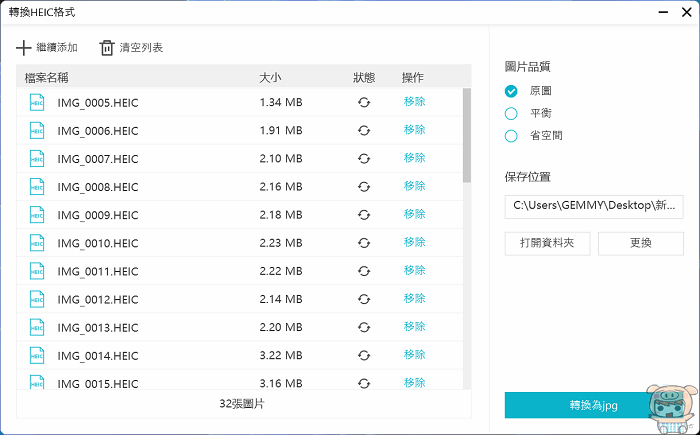700x435 pixels.
Task: Click the status refresh icon for IMG_0006.HEIC
Action: [364, 130]
